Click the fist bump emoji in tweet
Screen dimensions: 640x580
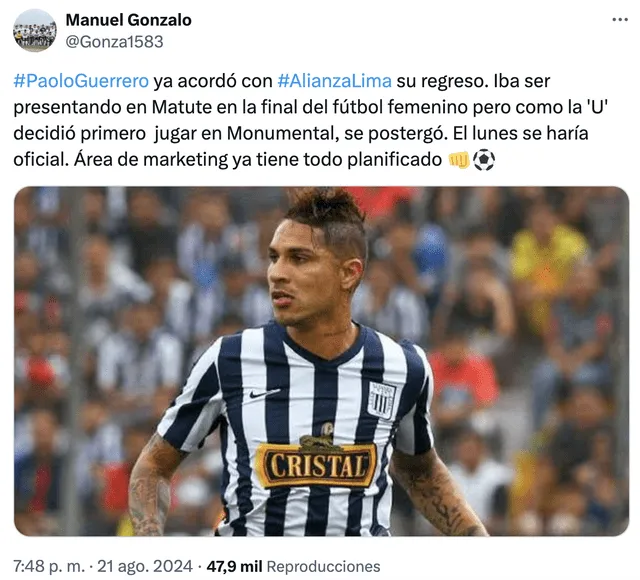tap(459, 160)
